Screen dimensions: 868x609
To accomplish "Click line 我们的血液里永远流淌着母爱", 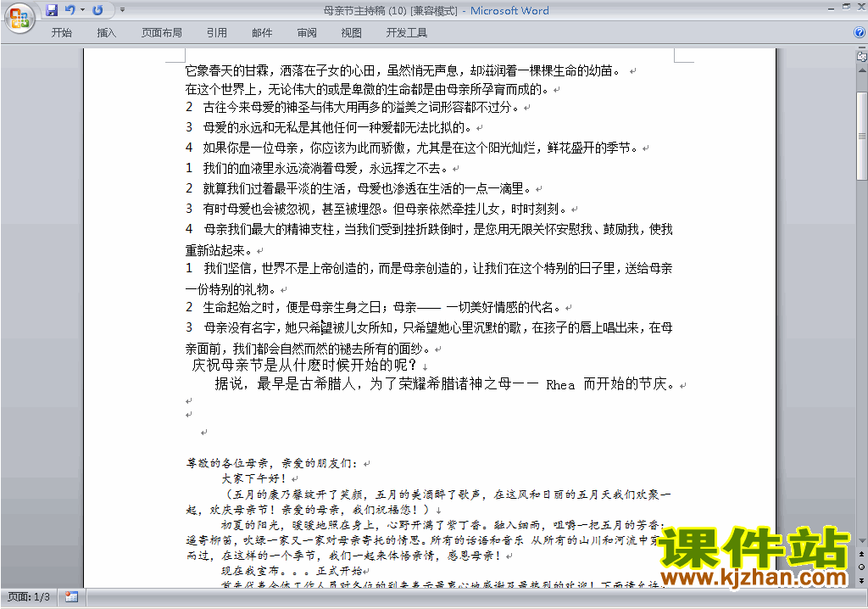I will (x=317, y=168).
